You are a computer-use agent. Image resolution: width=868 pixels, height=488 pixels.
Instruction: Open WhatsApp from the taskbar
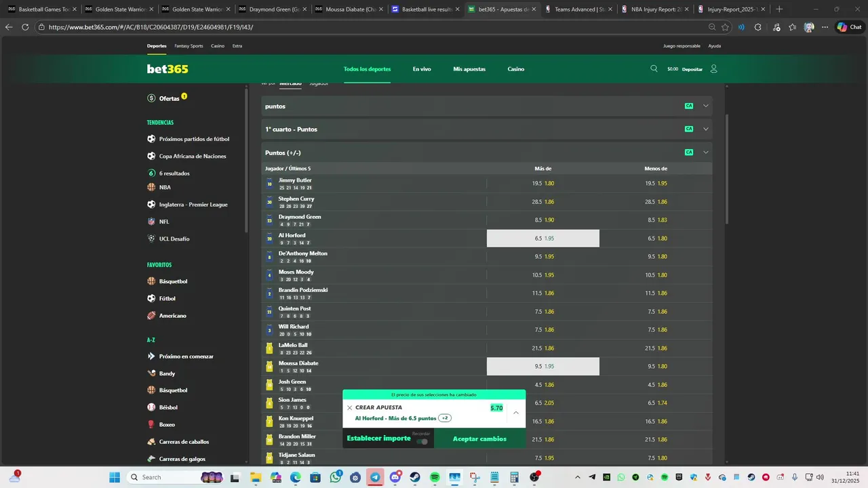tap(336, 477)
